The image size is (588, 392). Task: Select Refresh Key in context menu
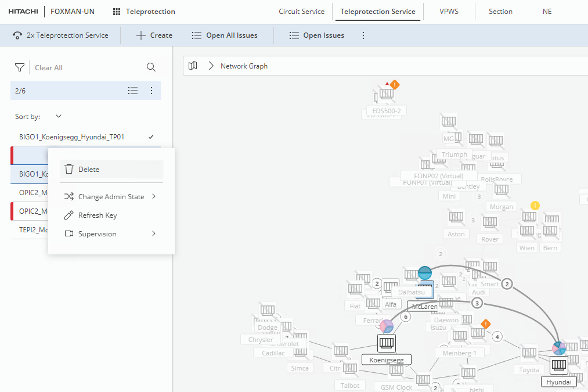pos(98,215)
